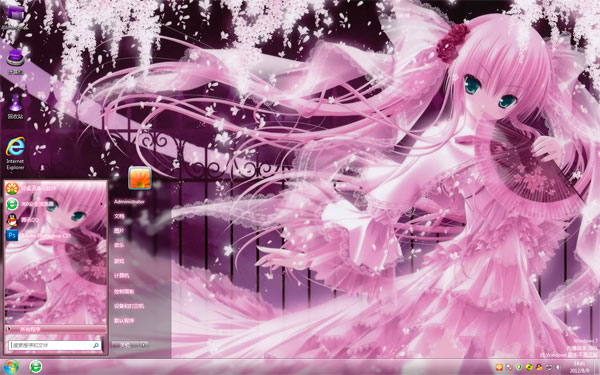Open the Recycle Bin desktop icon

(x=15, y=106)
